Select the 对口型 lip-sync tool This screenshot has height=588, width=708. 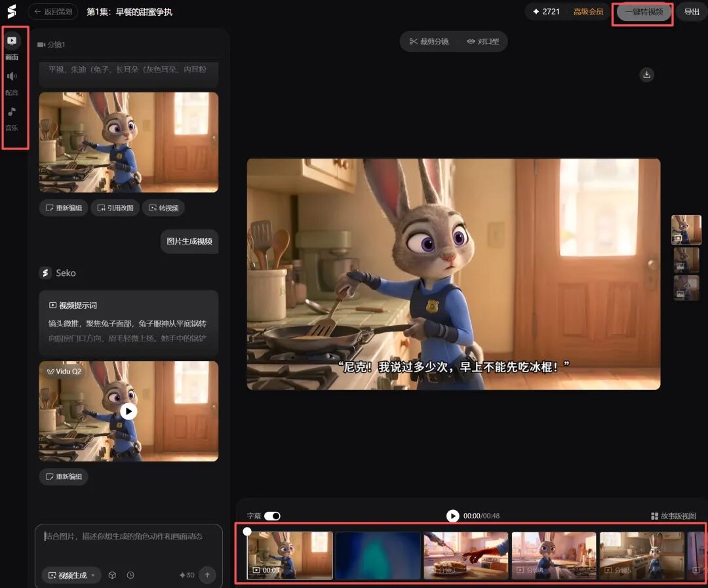coord(484,41)
